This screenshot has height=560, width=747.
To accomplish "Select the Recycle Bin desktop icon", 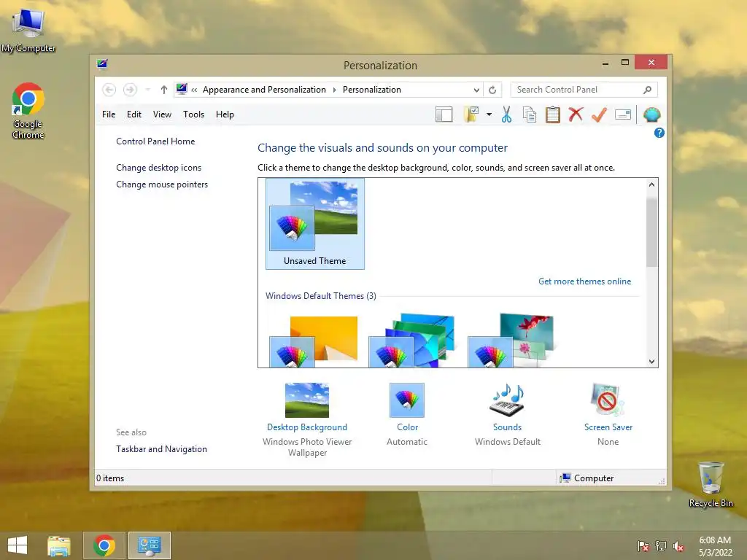I will tap(711, 485).
